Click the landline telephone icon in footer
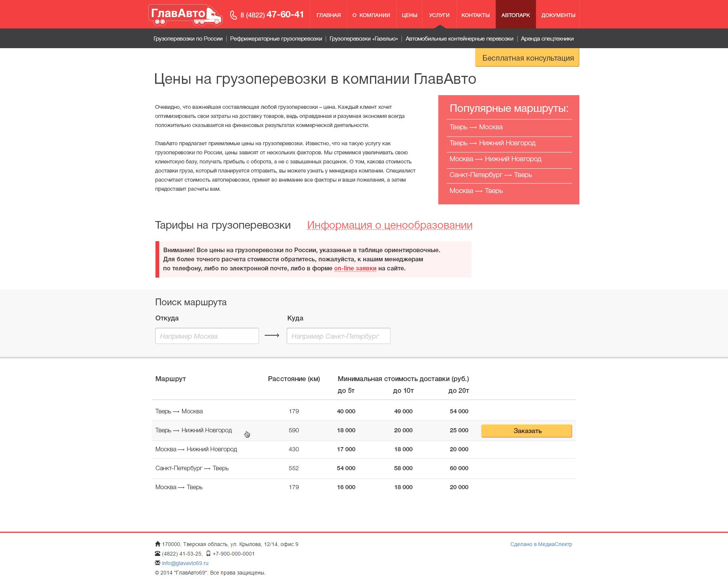The image size is (728, 584). point(158,553)
